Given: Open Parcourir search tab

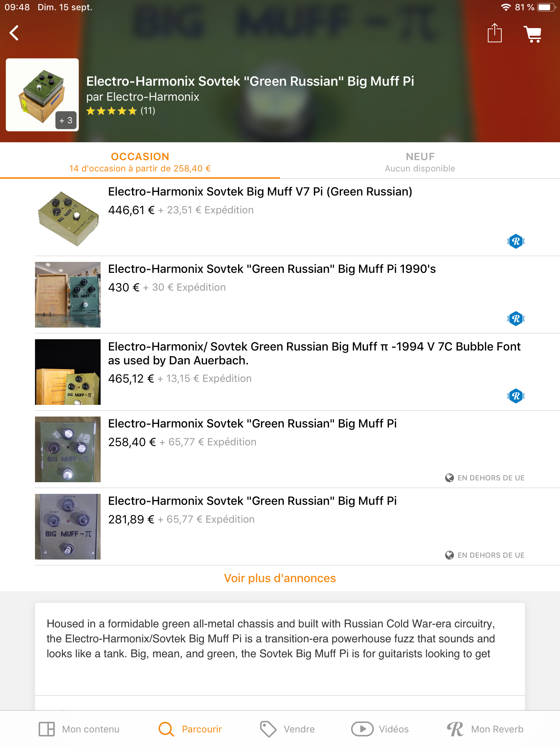Looking at the screenshot, I should pos(190,729).
